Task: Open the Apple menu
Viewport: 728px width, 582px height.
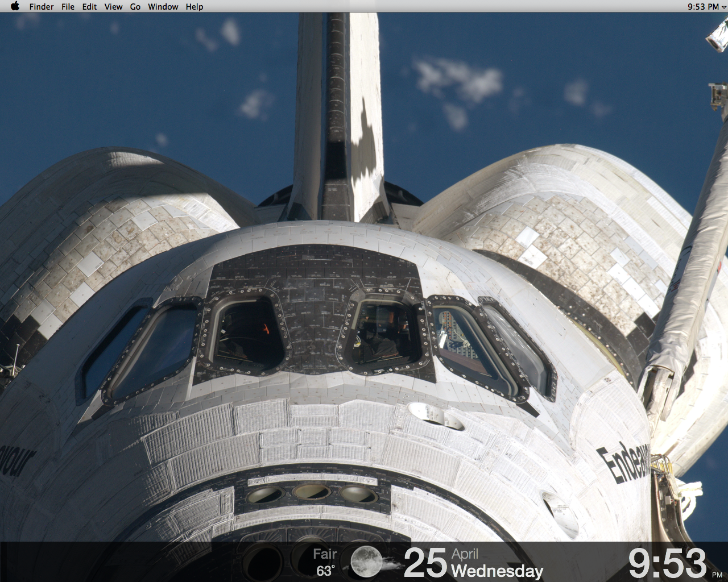Action: [x=15, y=6]
